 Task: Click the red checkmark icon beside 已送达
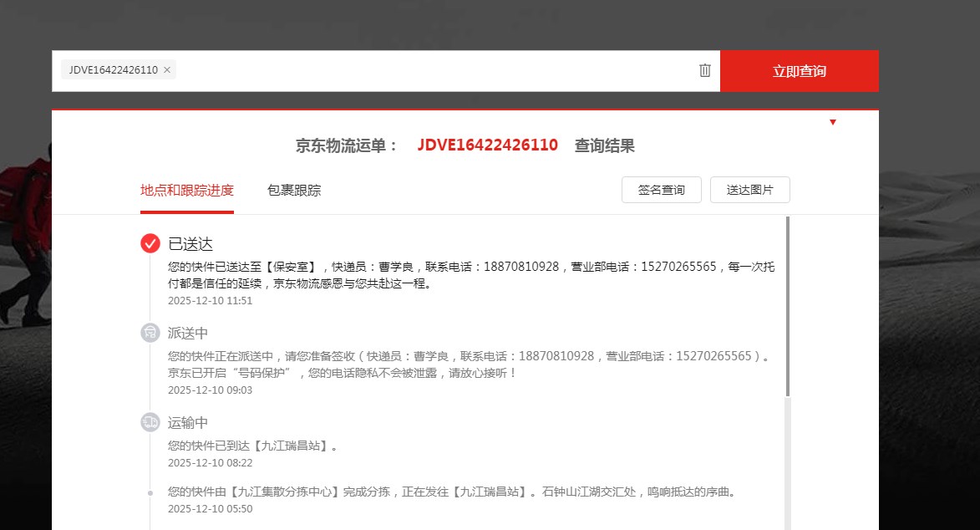point(150,243)
